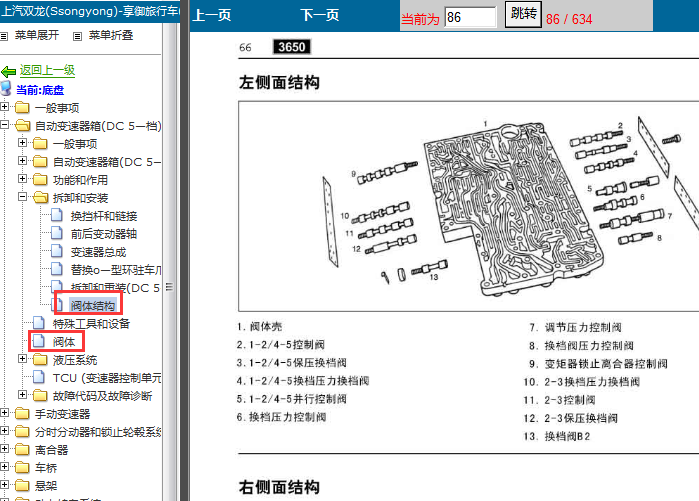Open the 替换o—型环驻车 document
This screenshot has height=501, width=699.
point(116,270)
